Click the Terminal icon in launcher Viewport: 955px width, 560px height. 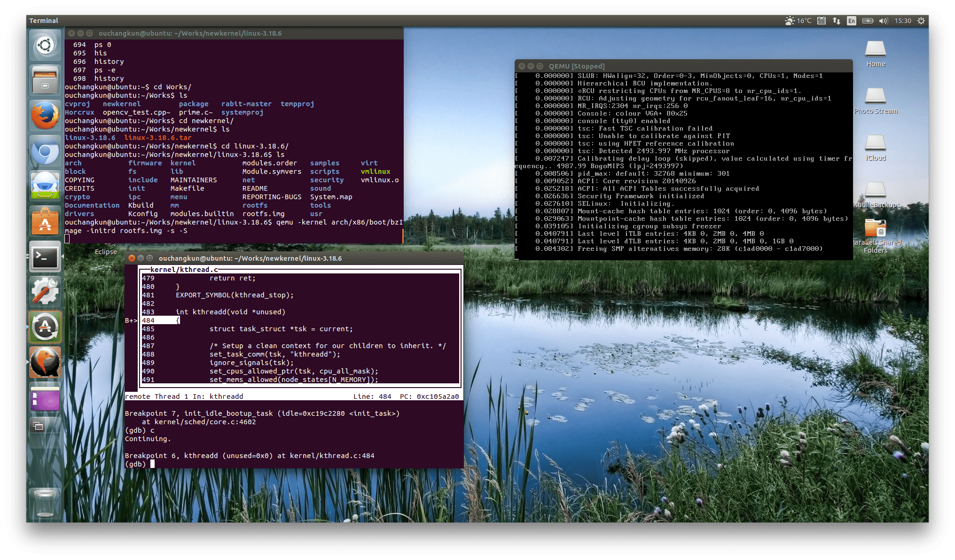pos(45,257)
